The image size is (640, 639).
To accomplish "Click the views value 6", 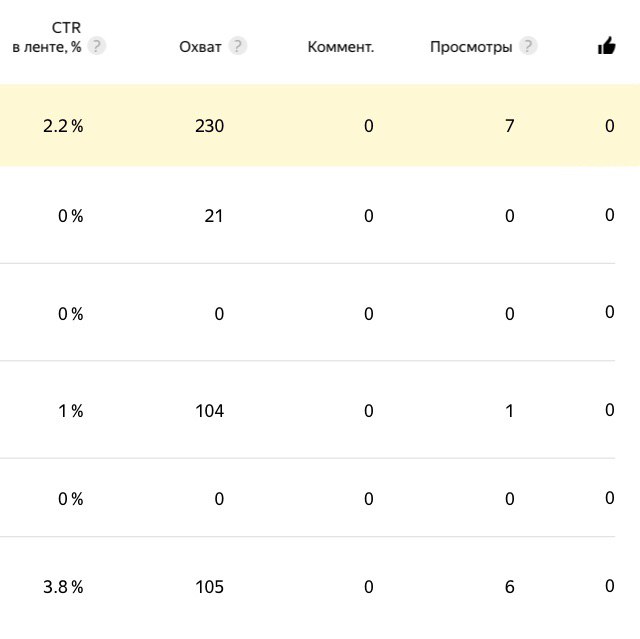I will click(509, 587).
